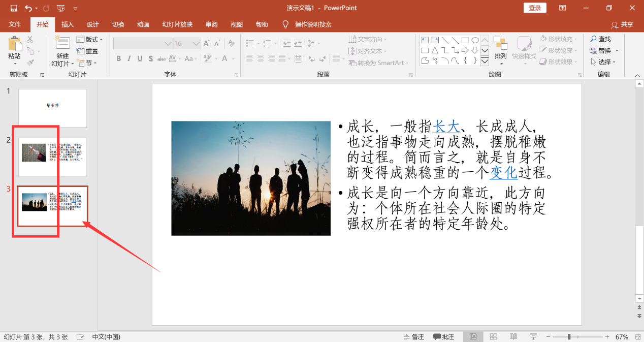Click the Decrease Indent icon
The width and height of the screenshot is (644, 342).
tap(287, 44)
